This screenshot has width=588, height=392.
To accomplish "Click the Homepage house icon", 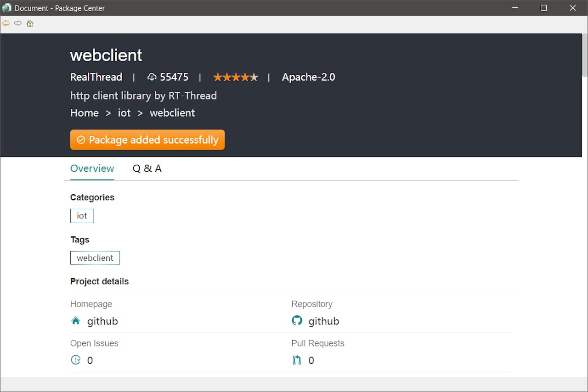I will [76, 321].
